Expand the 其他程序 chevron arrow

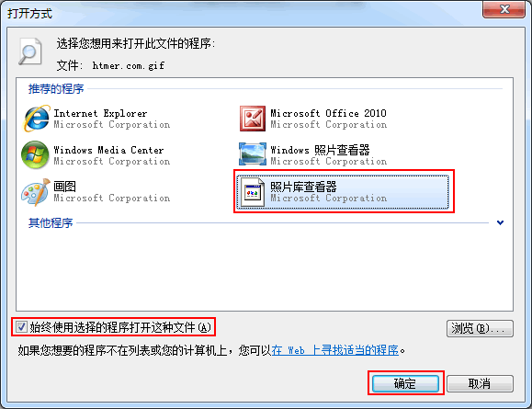500,222
